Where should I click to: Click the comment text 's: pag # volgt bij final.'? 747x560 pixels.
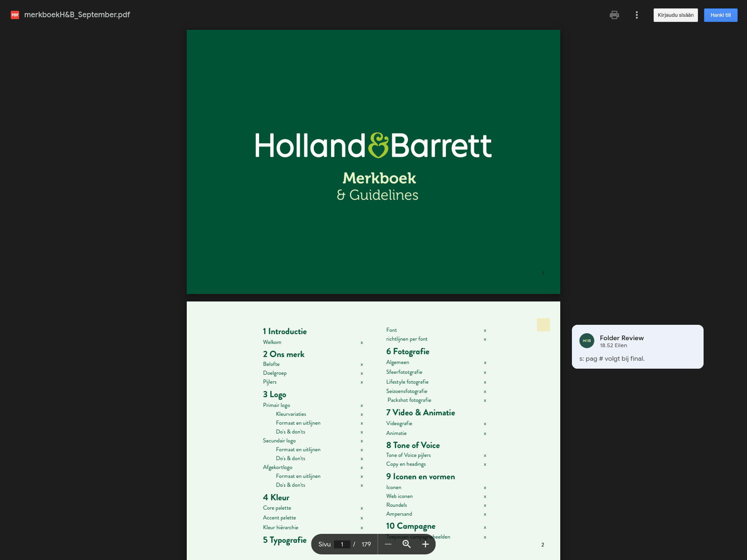612,358
